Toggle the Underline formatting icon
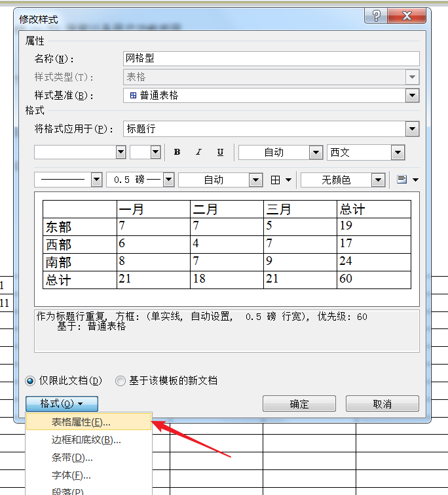Viewport: 448px width, 495px height. pyautogui.click(x=220, y=152)
